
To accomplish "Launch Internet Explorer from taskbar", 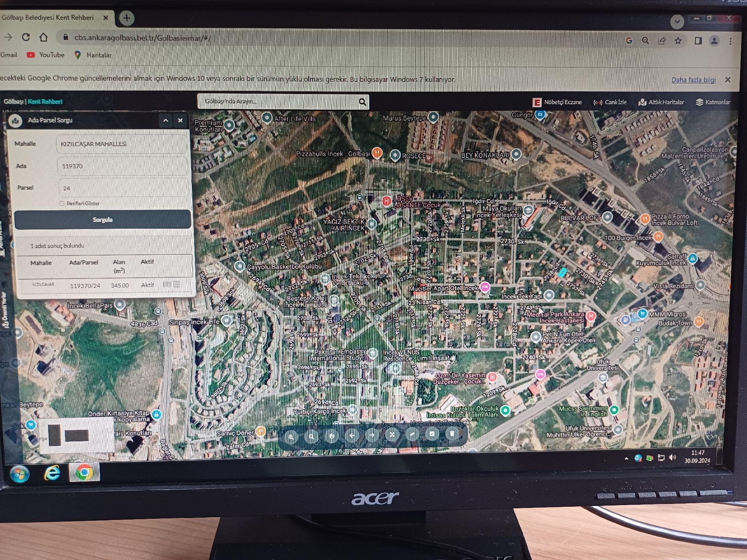I will coord(52,473).
